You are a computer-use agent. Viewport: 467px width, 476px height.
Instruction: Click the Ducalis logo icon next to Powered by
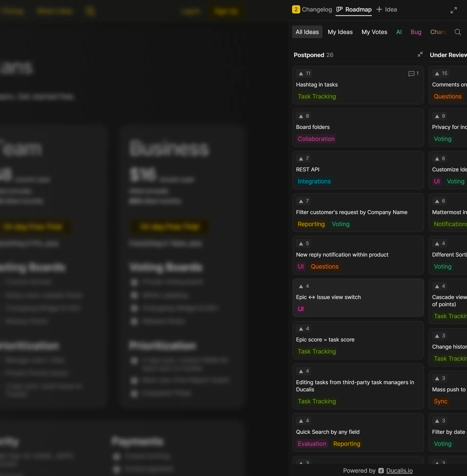[x=381, y=471]
